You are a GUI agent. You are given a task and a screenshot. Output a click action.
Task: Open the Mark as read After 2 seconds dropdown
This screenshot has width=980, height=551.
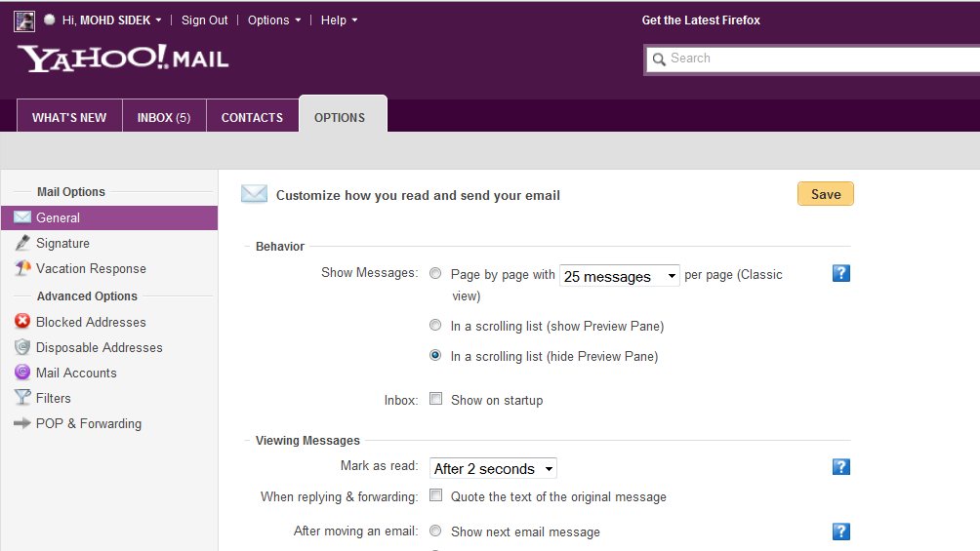pyautogui.click(x=493, y=468)
